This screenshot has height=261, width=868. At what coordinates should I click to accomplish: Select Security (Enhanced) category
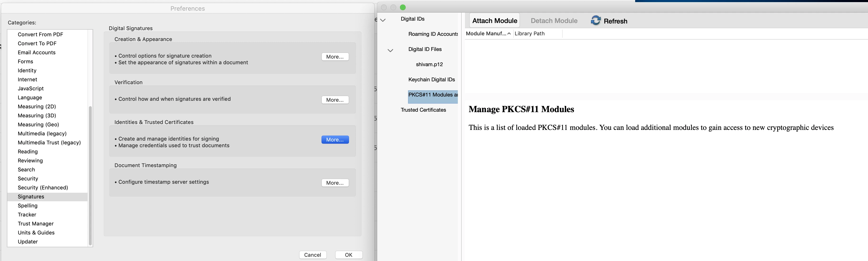click(43, 188)
